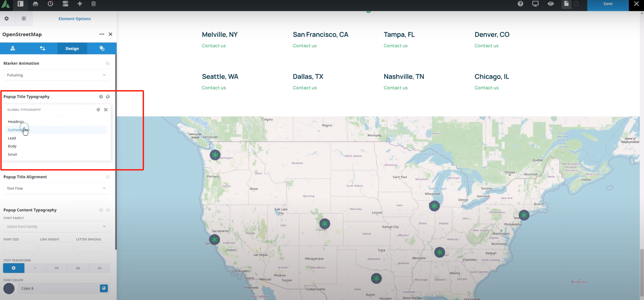Click the map marker near Seattle
The image size is (644, 300).
point(215,155)
